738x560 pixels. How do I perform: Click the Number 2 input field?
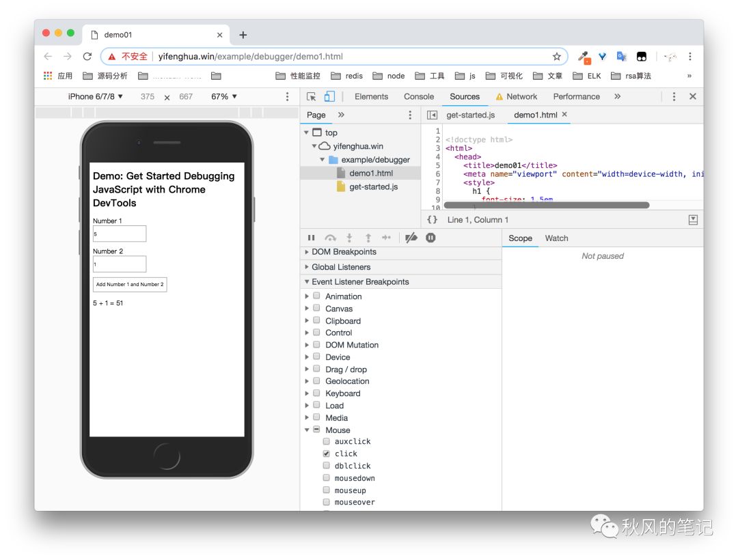click(120, 264)
